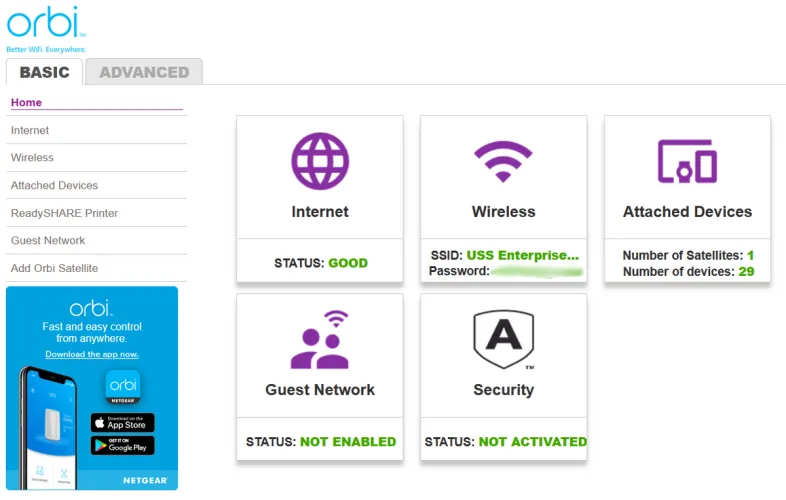
Task: Select ReadySHARE Printer in the sidebar
Action: 64,213
